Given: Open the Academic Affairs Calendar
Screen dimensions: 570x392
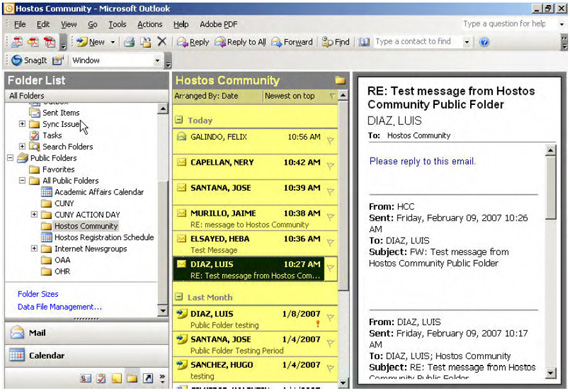Looking at the screenshot, I should (x=93, y=192).
